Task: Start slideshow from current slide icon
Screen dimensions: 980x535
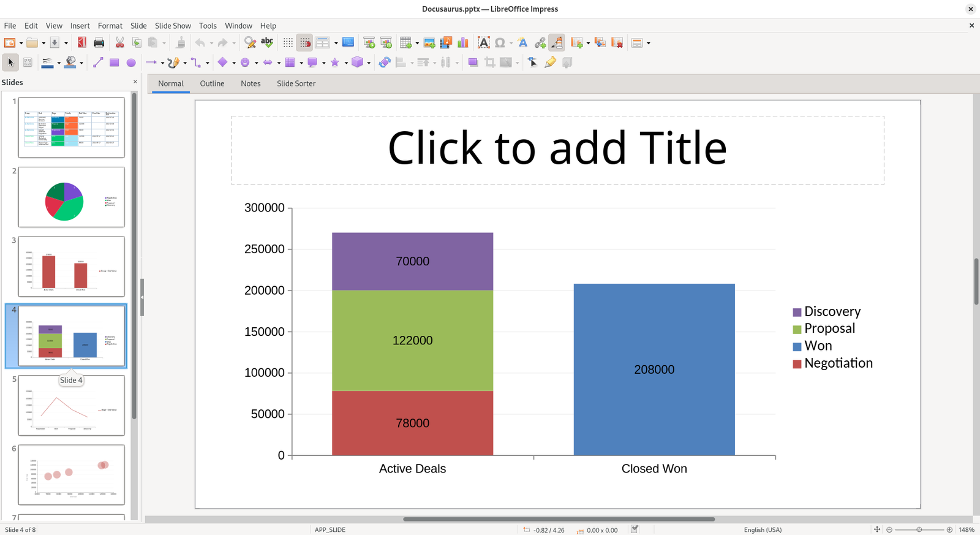Action: pos(386,42)
